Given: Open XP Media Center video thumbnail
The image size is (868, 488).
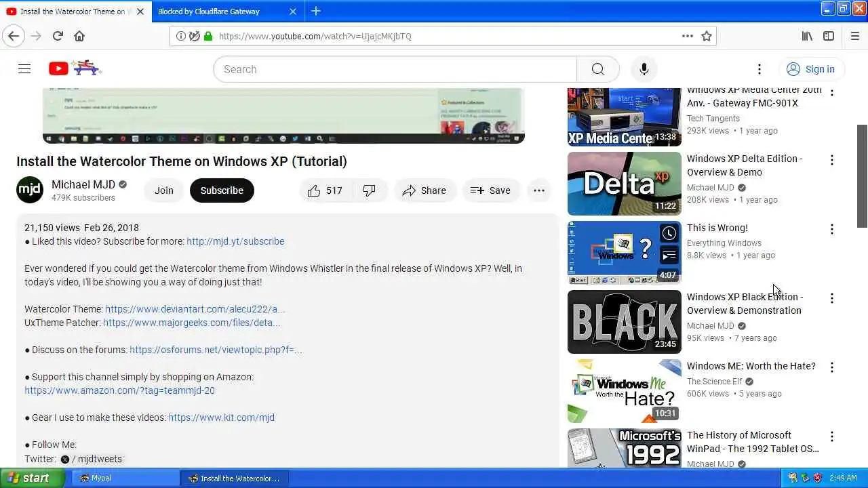Looking at the screenshot, I should pos(625,117).
